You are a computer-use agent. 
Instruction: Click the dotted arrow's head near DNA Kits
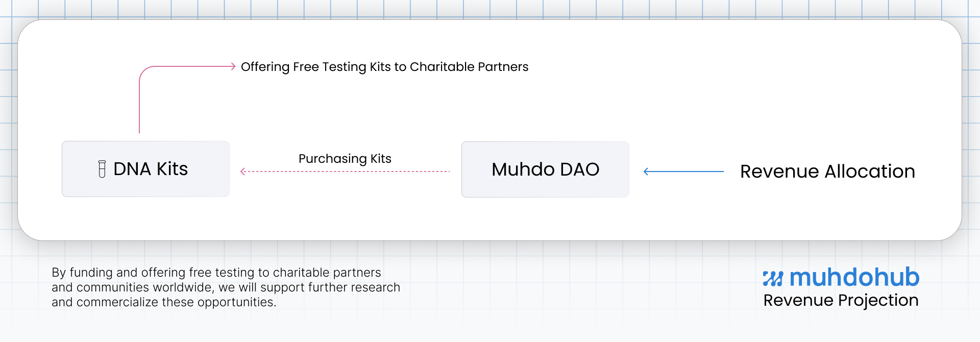coord(243,172)
